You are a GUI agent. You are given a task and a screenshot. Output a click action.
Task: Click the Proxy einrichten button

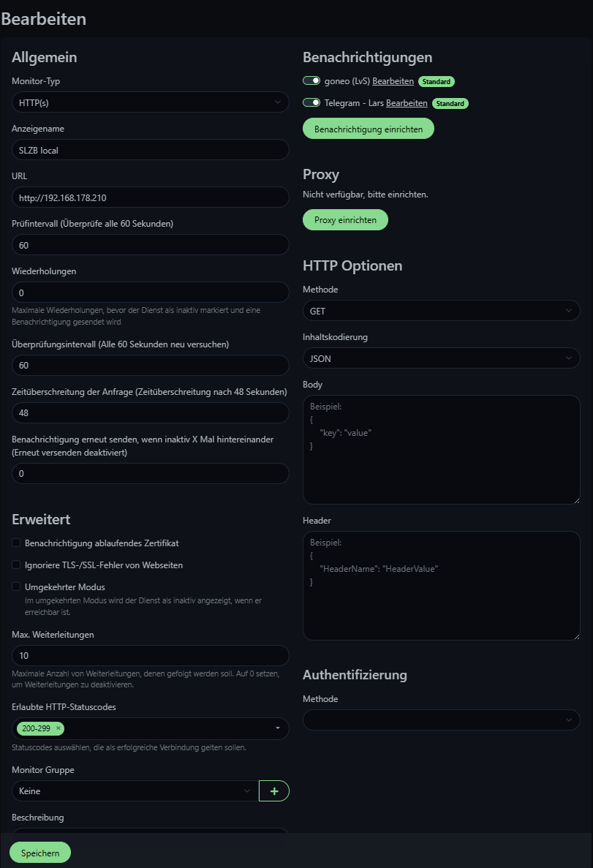click(345, 219)
